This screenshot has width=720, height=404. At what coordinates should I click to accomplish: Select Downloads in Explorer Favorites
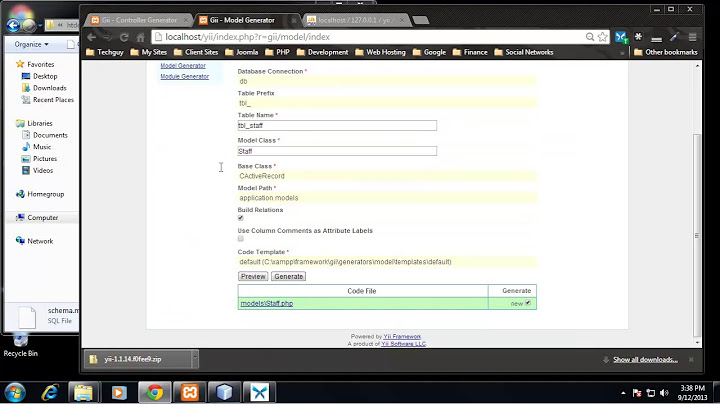click(50, 88)
